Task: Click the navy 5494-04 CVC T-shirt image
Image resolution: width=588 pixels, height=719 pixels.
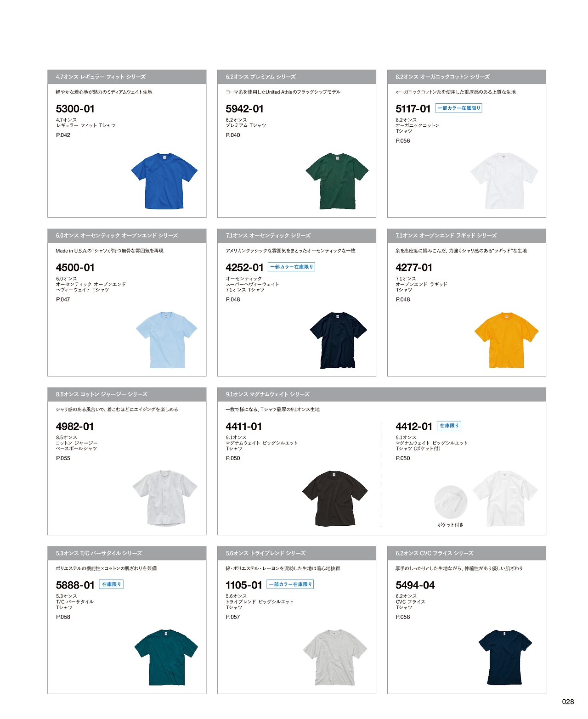Action: (x=505, y=657)
